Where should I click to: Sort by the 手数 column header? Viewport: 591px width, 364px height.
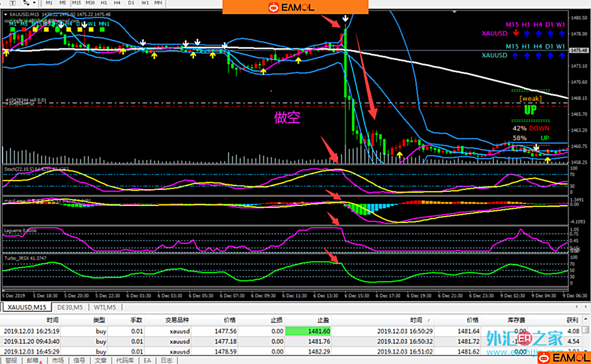136,320
